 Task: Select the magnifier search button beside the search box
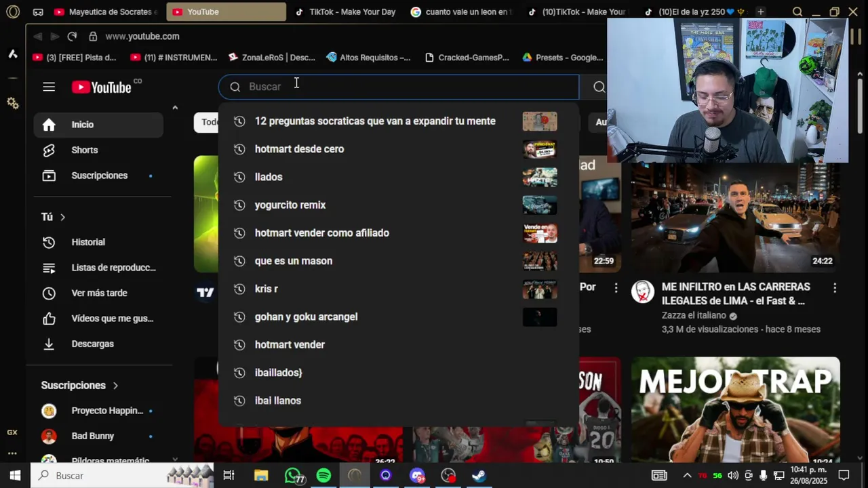[x=599, y=87]
